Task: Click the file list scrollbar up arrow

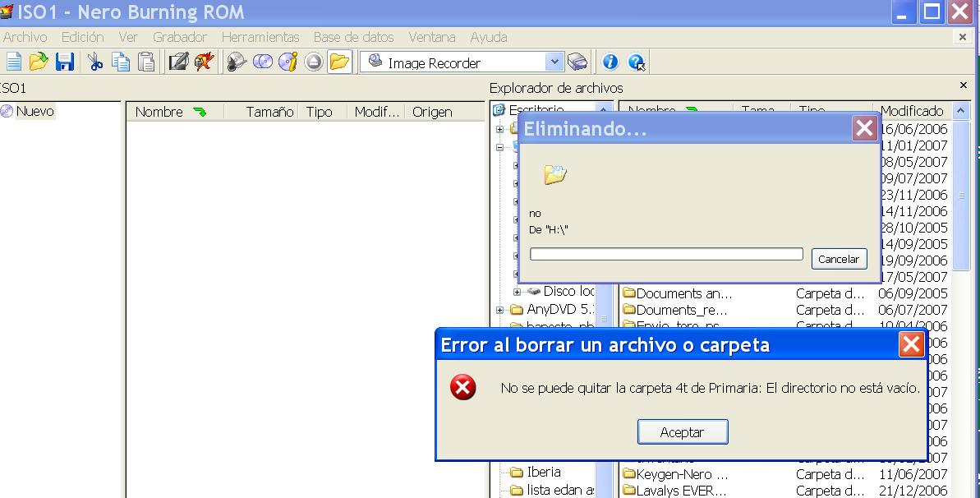Action: pyautogui.click(x=960, y=112)
